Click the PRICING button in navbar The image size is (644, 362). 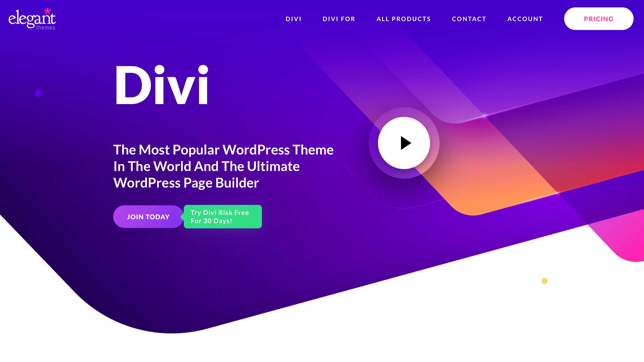coord(599,19)
